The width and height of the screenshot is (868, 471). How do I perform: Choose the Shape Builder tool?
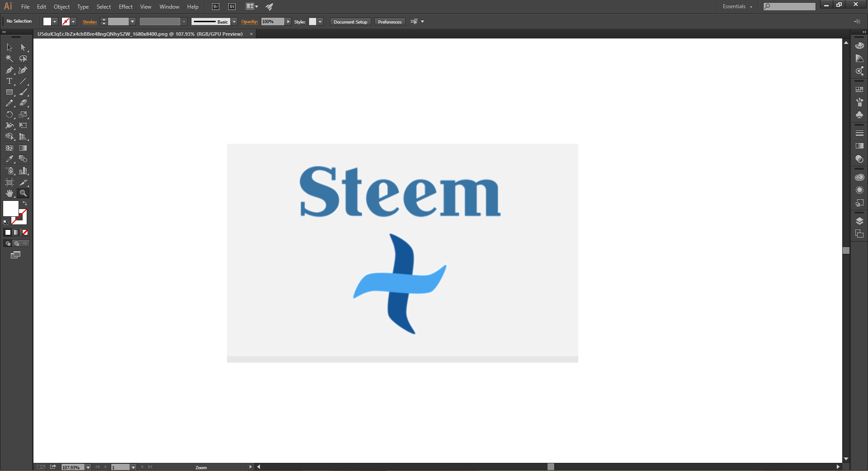[x=9, y=137]
